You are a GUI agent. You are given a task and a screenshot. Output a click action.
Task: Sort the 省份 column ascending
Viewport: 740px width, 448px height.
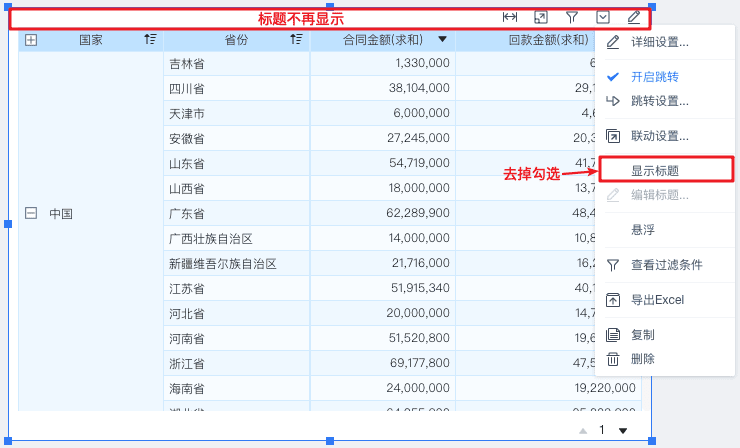click(x=296, y=39)
